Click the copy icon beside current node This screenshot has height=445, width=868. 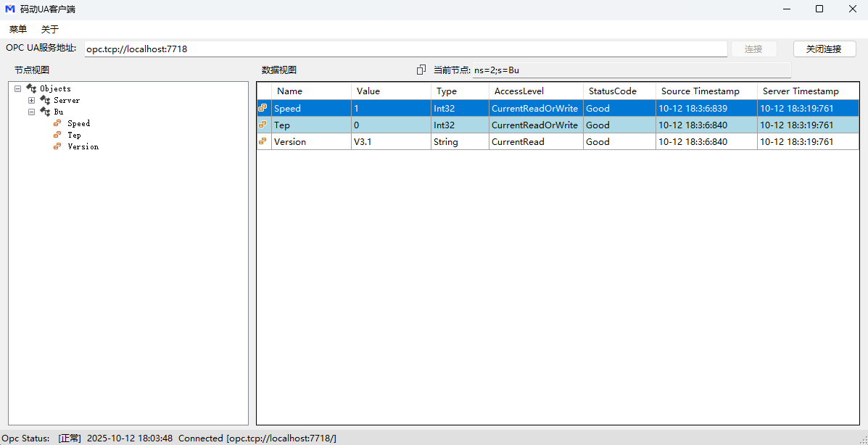tap(421, 70)
